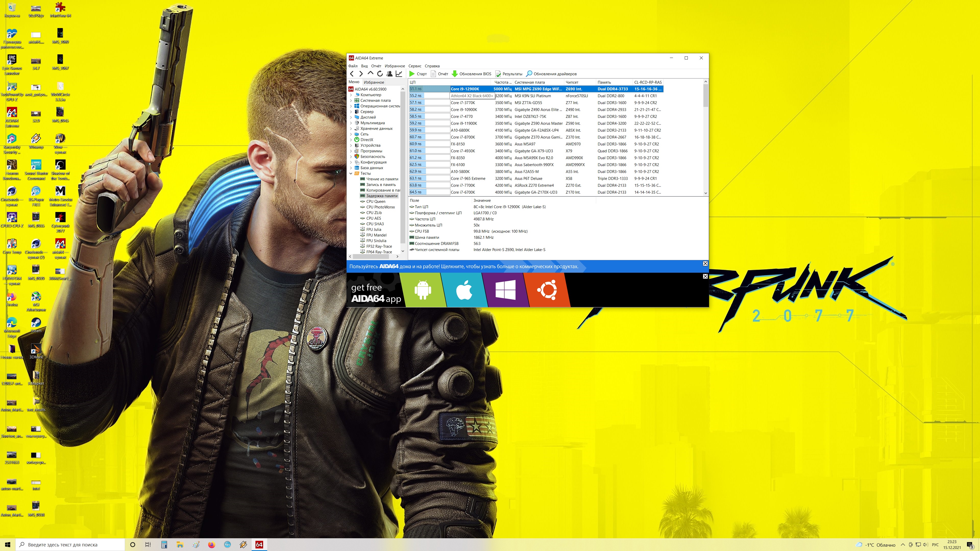
Task: Open Firefox from the taskbar
Action: click(212, 545)
